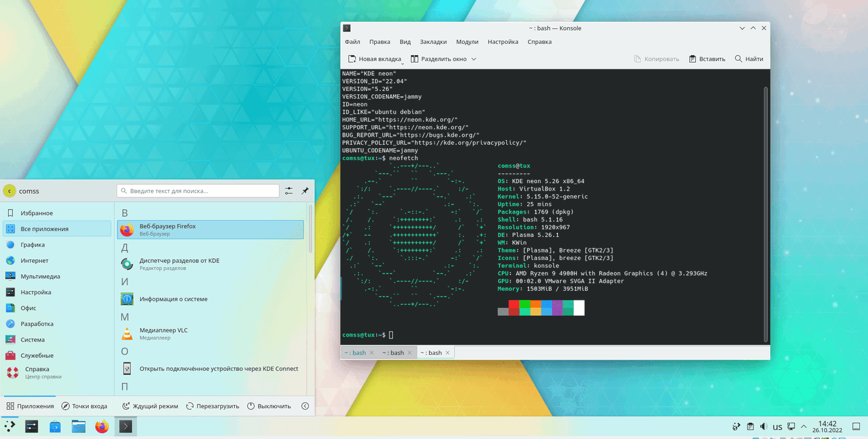Click the show desktop icon in the panel
Image resolution: width=868 pixels, height=439 pixels.
[856, 427]
